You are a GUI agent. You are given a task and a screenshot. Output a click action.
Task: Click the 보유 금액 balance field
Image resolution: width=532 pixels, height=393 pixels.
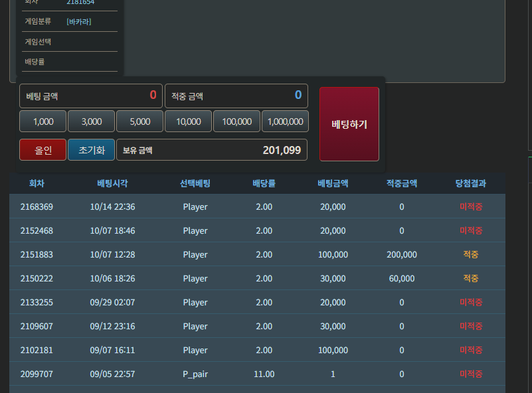point(212,150)
